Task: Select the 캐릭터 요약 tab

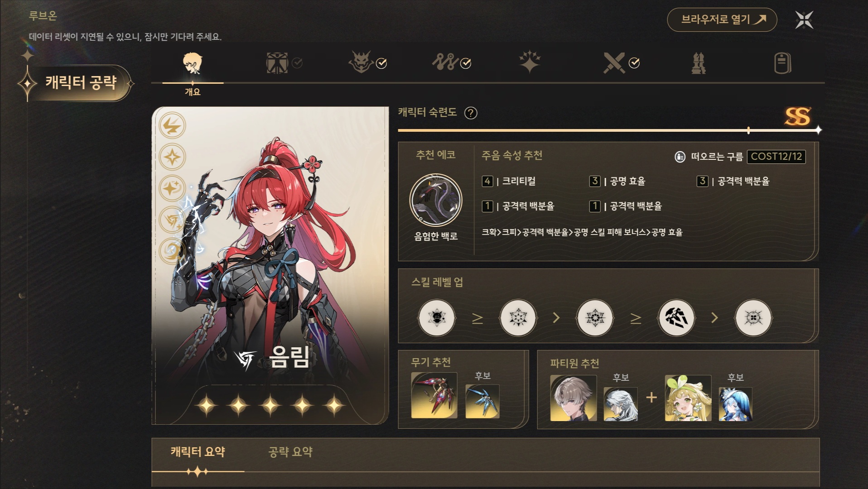Action: 198,452
